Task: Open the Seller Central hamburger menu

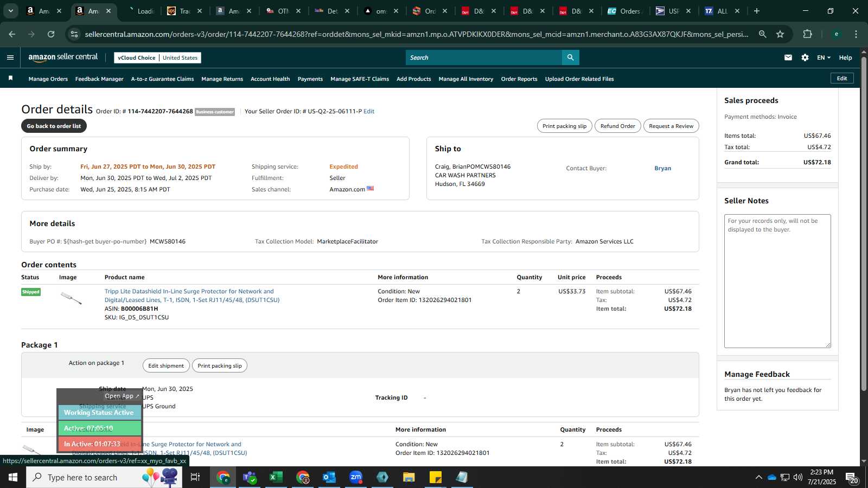Action: pyautogui.click(x=10, y=57)
